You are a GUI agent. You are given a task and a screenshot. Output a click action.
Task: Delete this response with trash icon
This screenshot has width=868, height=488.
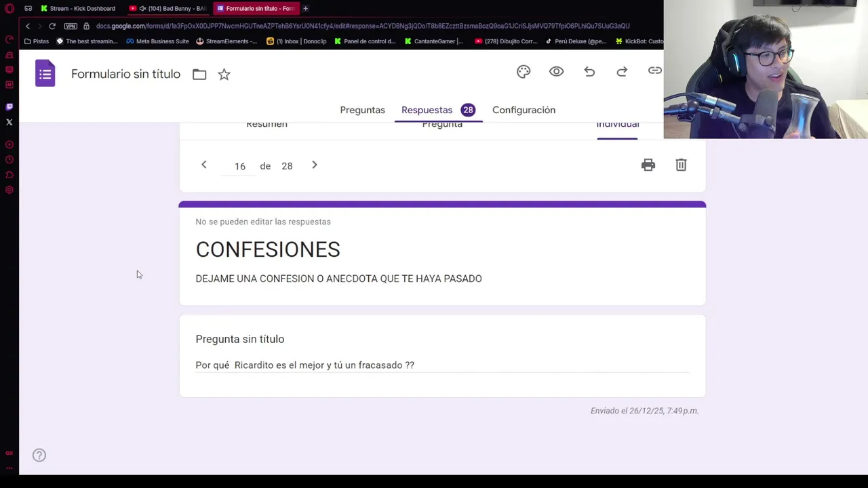coord(681,165)
